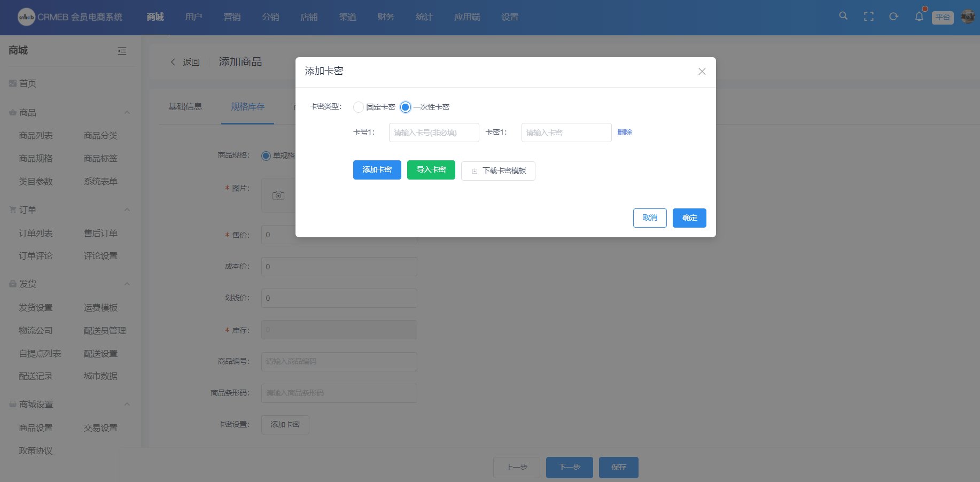Click 商品条形码 input field
This screenshot has width=980, height=482.
coord(339,393)
